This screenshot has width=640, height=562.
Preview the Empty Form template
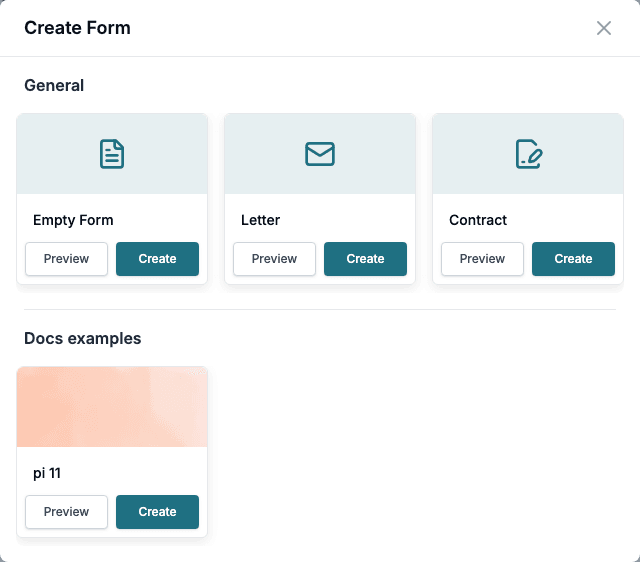67,259
